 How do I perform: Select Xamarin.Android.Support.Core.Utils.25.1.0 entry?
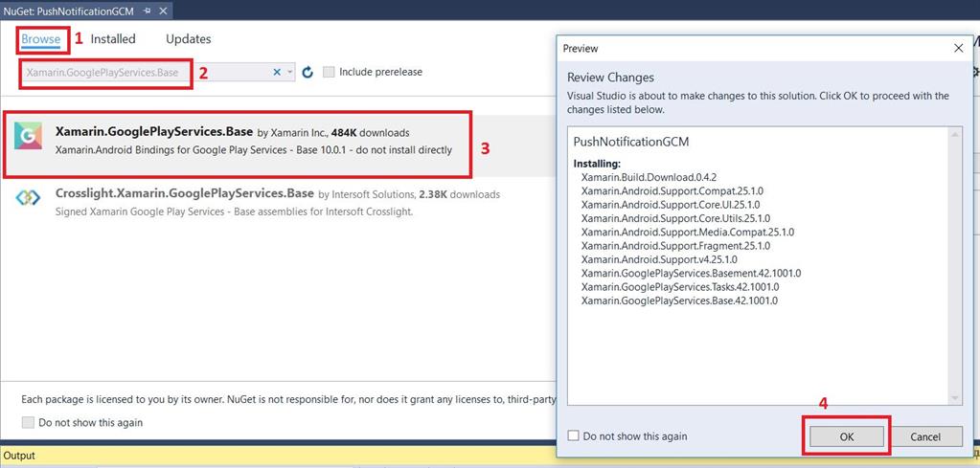(x=675, y=218)
